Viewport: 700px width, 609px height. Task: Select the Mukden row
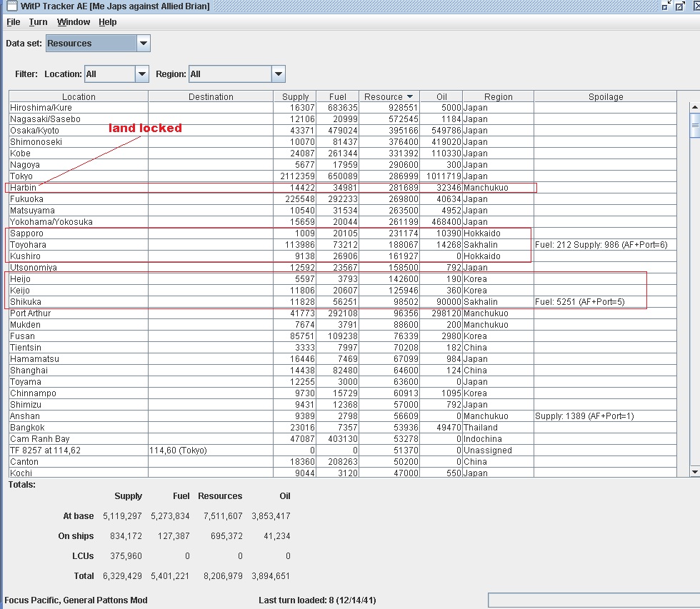click(x=342, y=325)
